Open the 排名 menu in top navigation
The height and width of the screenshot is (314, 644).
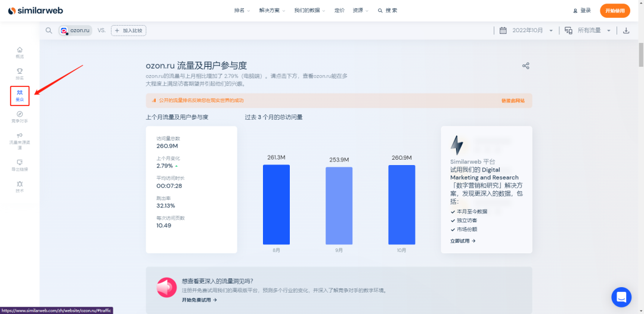click(242, 11)
